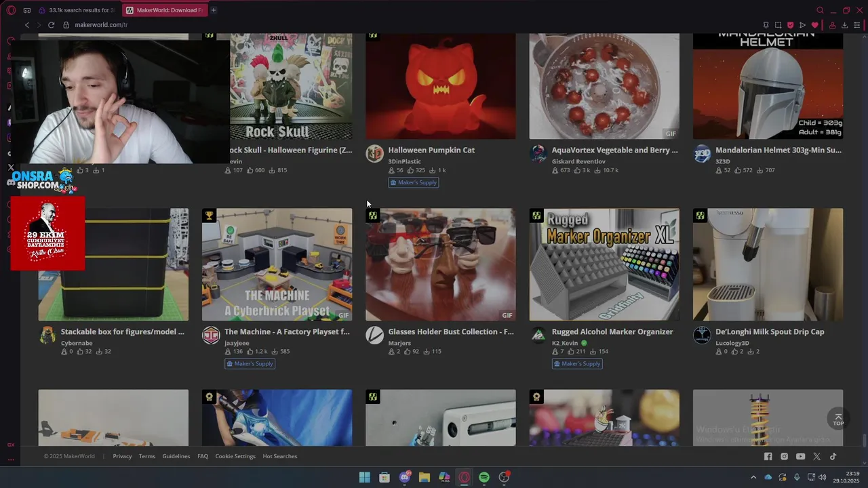Viewport: 868px width, 488px height.
Task: Click the Lucology3D author avatar
Action: [x=702, y=335]
